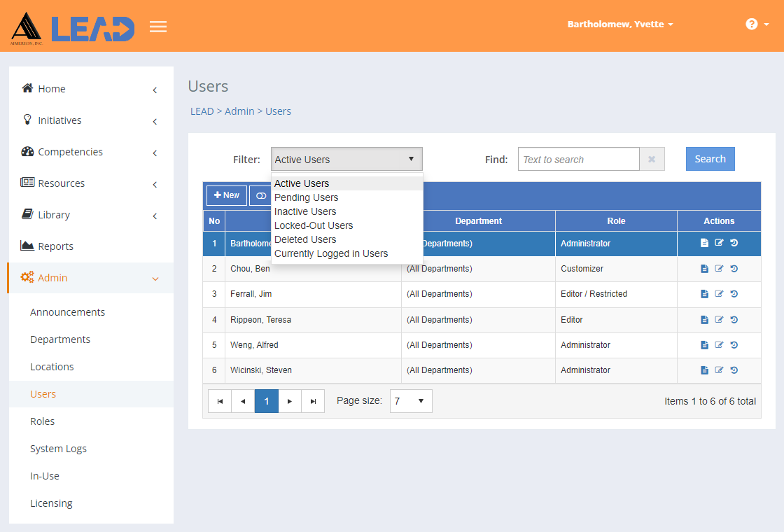Go to previous page in pager
Image resolution: width=784 pixels, height=532 pixels.
click(x=243, y=401)
